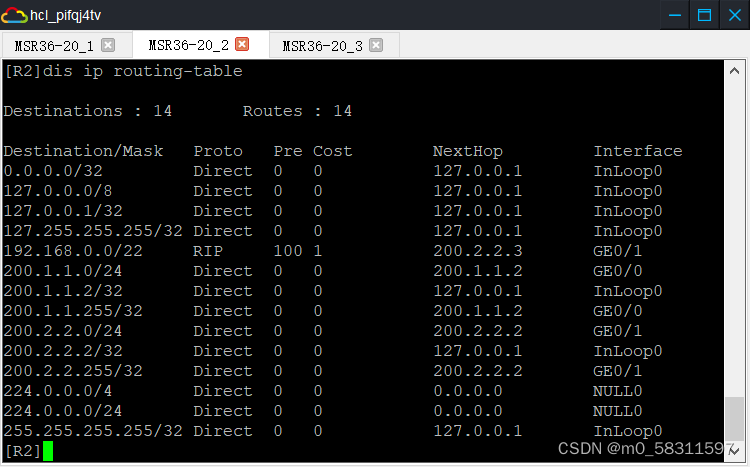Click the 127.255.255.255/32 destination entry
Image resolution: width=750 pixels, height=467 pixels.
pyautogui.click(x=93, y=231)
